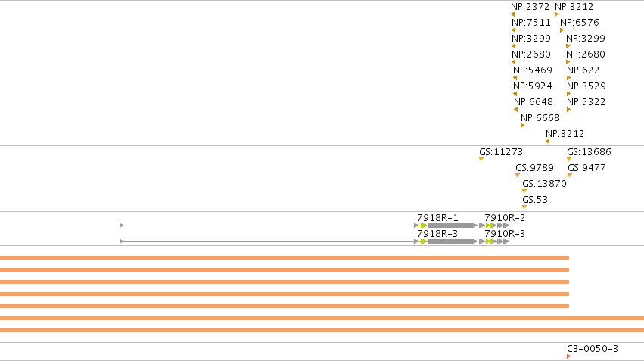This screenshot has width=644, height=361.
Task: Select the 7910R-3 transcript label
Action: tap(505, 234)
